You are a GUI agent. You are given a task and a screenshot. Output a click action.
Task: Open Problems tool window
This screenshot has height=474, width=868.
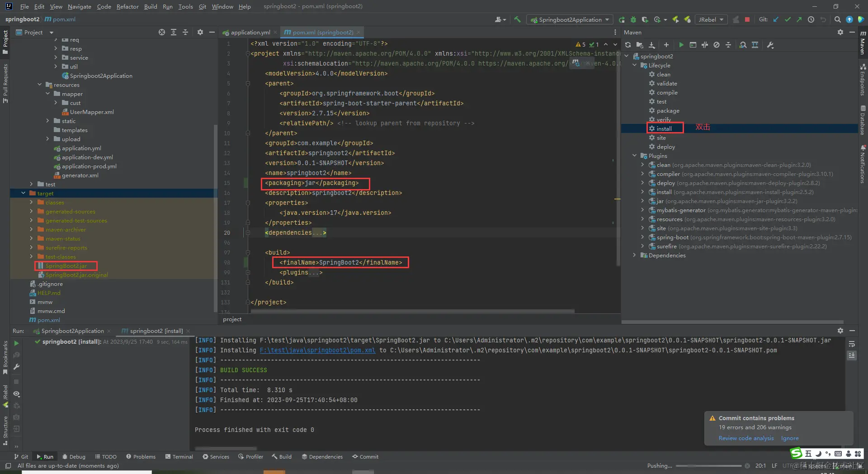pos(141,456)
